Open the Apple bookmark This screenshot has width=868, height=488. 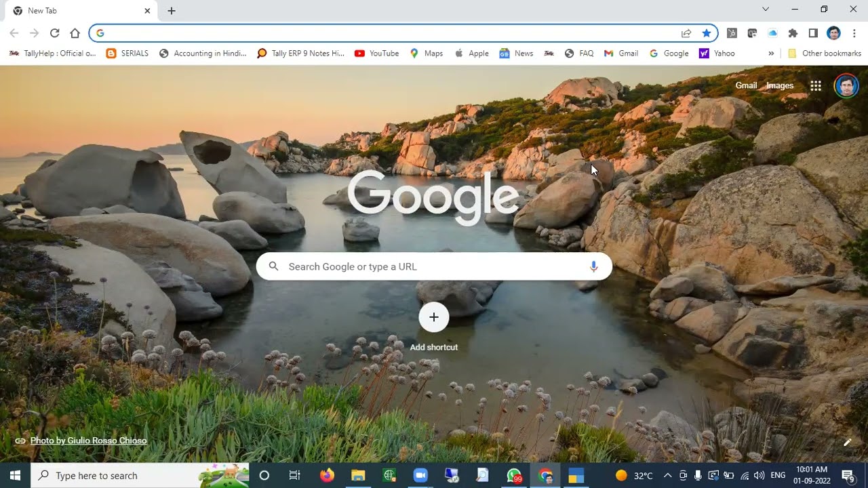tap(472, 54)
